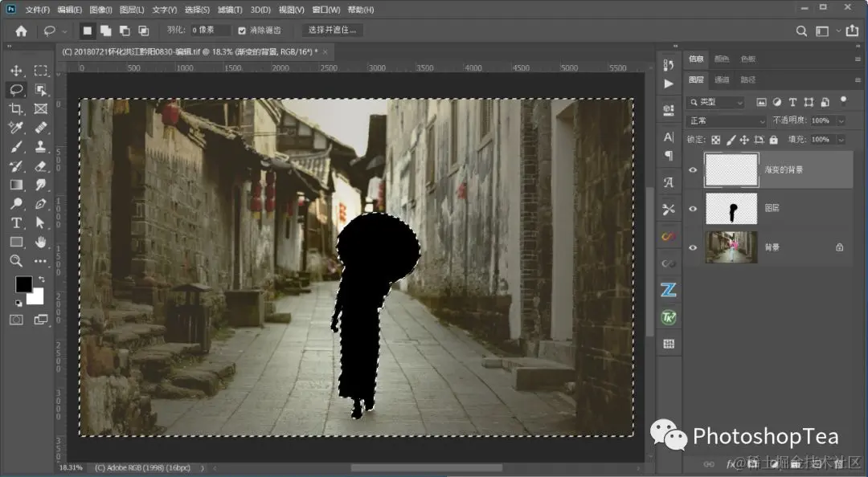Expand the collapsed icon panel dock
This screenshot has width=868, height=477.
pos(675,47)
